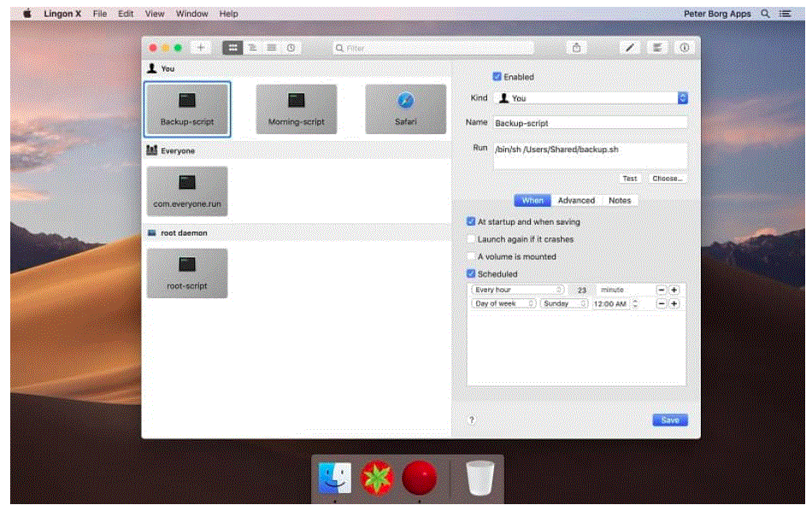Click the Peter Borg Apps menu bar item
812x511 pixels.
click(717, 14)
